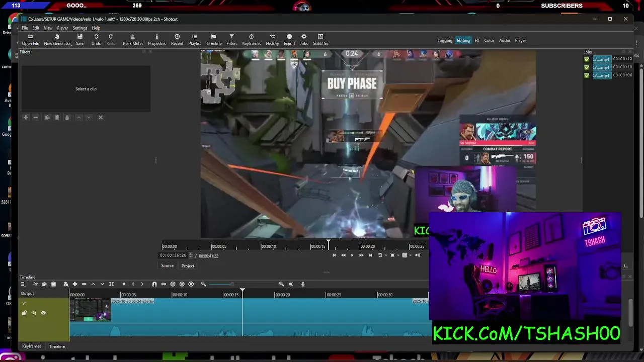The height and width of the screenshot is (362, 644).
Task: Open the Recent files panel
Action: pyautogui.click(x=177, y=40)
